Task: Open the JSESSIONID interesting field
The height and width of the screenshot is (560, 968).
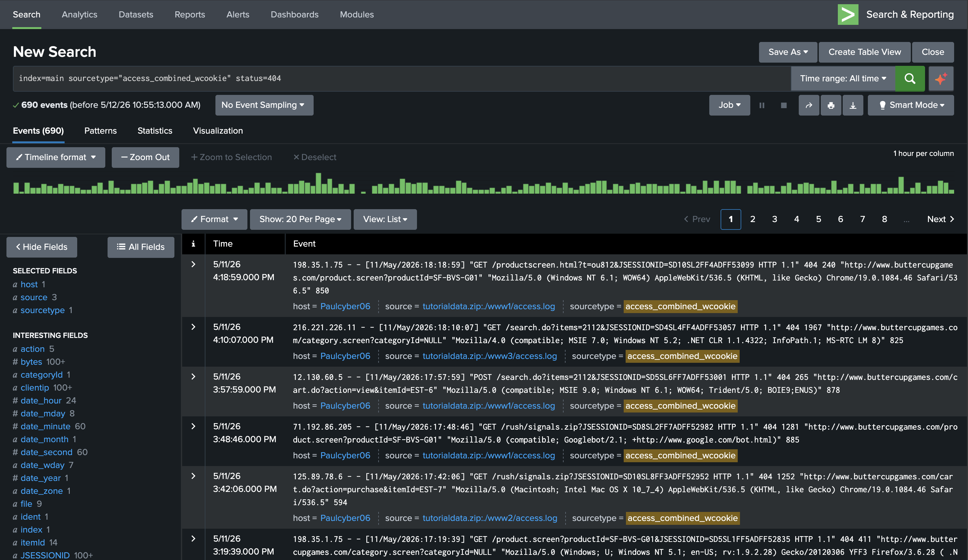Action: (45, 555)
